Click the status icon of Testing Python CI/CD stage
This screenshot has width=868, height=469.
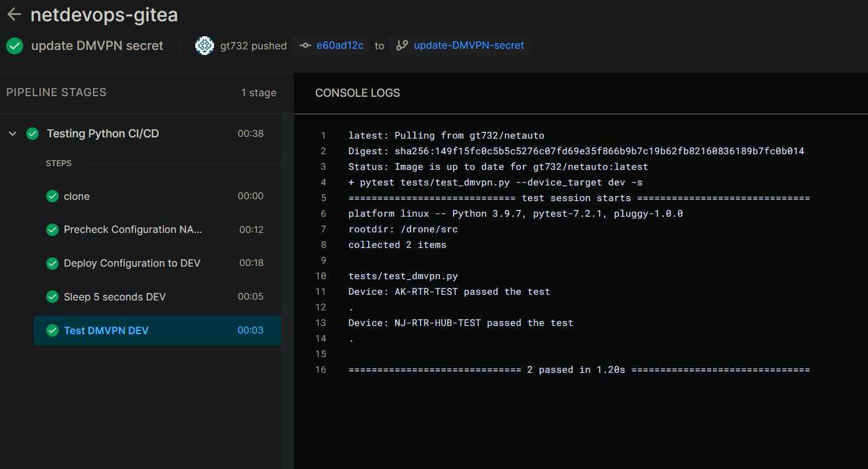point(32,134)
